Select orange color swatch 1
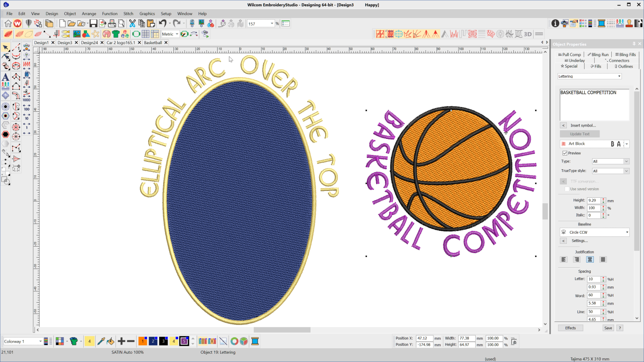The width and height of the screenshot is (644, 362). [142, 341]
